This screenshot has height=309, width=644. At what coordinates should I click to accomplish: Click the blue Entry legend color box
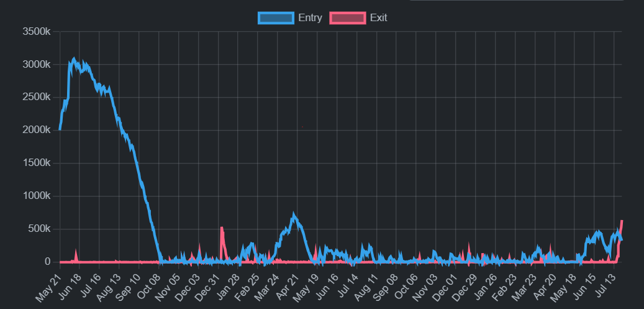tap(276, 18)
